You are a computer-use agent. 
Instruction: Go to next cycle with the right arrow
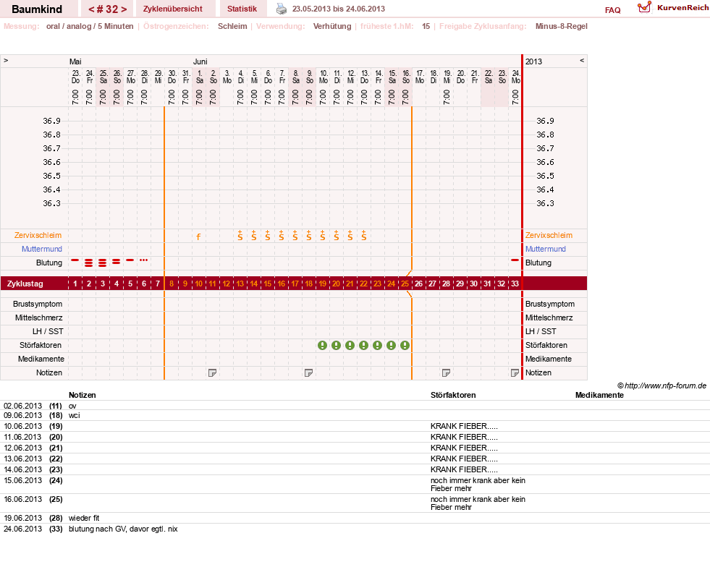[x=124, y=9]
